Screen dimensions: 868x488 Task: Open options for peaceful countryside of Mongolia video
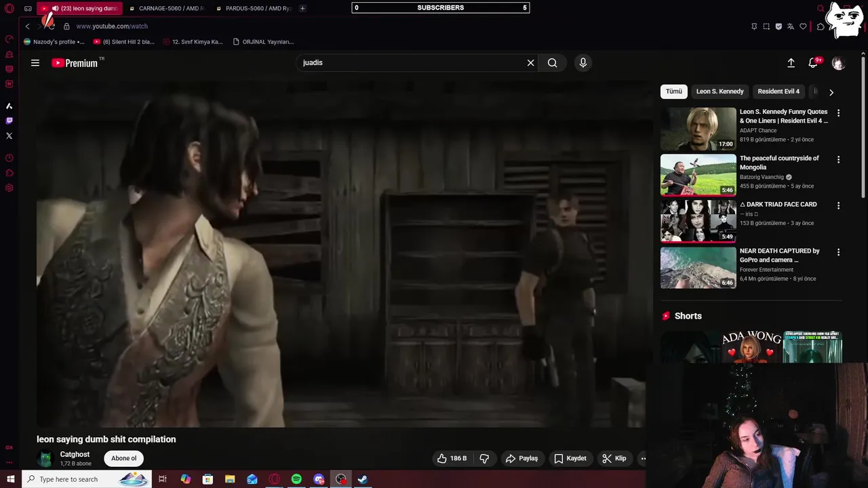tap(838, 160)
